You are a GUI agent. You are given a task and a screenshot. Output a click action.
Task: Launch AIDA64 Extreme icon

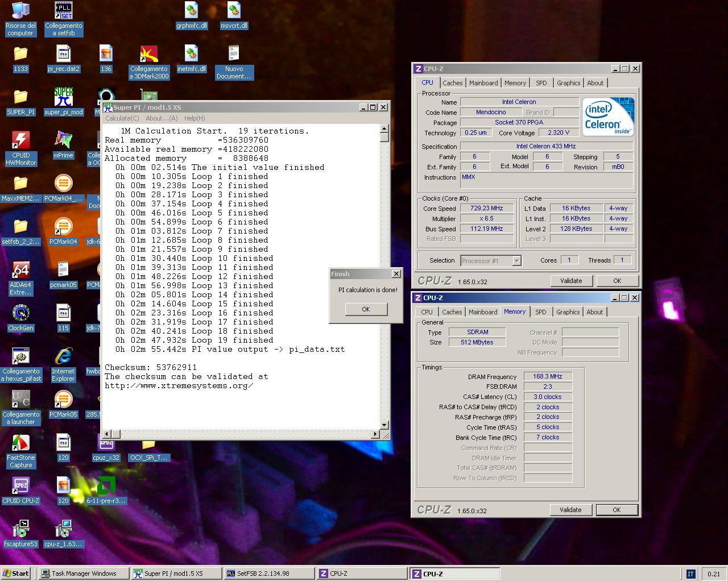[x=20, y=270]
